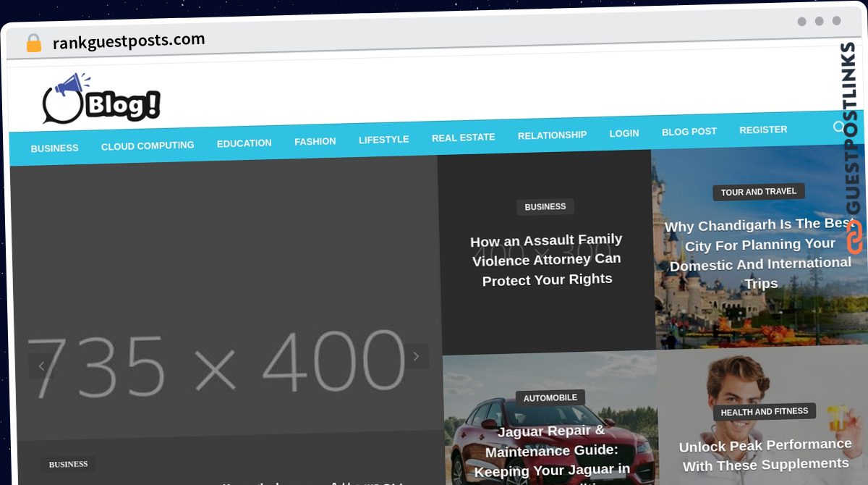868x485 pixels.
Task: Go to previous slide arrow
Action: [x=41, y=366]
